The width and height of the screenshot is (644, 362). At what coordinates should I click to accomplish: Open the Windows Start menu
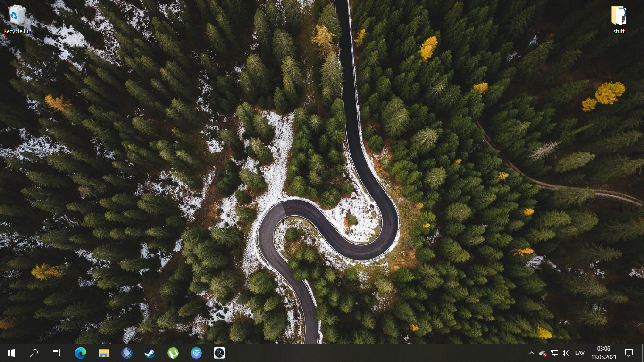(11, 353)
